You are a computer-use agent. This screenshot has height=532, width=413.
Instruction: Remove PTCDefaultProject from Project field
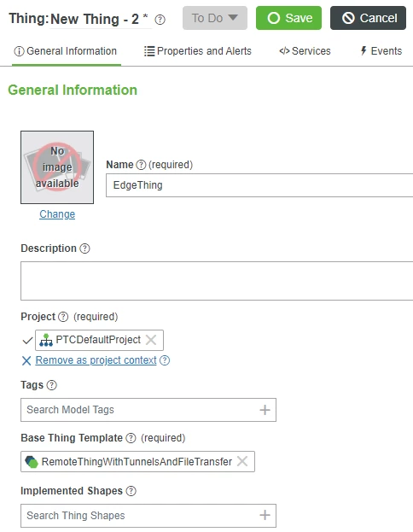(151, 340)
